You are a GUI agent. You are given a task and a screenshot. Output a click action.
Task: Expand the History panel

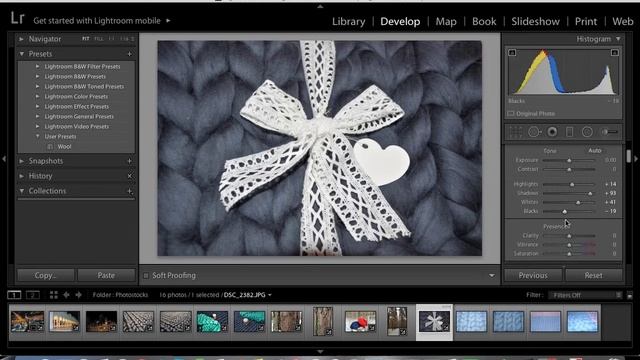click(x=21, y=176)
